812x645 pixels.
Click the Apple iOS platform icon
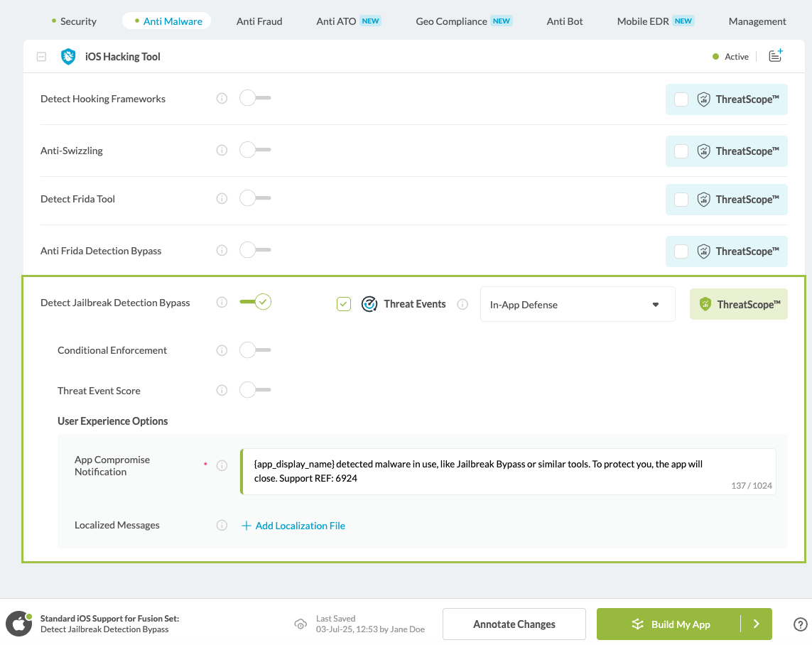point(19,624)
